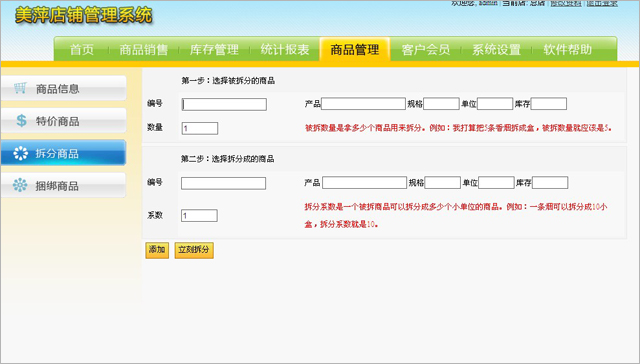The width and height of the screenshot is (640, 364).
Task: Click the flower icon beside 拆分商品
Action: point(20,153)
